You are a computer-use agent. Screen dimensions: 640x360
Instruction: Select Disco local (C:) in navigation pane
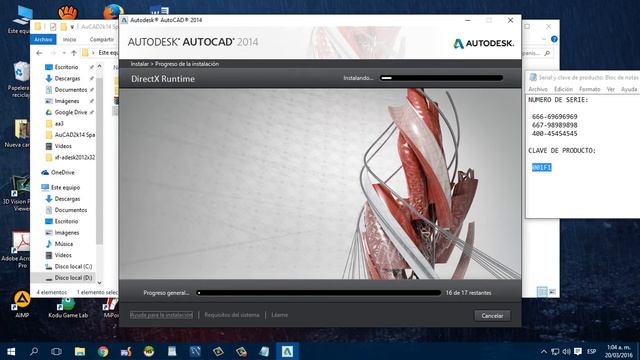pos(73,267)
